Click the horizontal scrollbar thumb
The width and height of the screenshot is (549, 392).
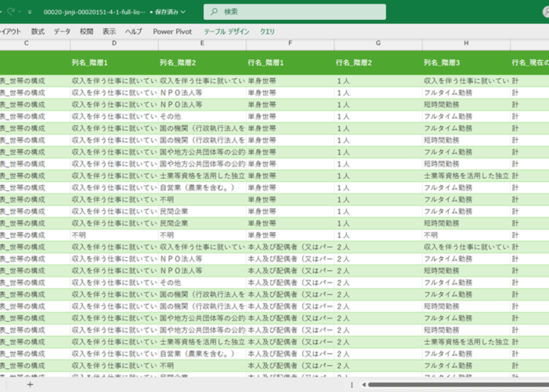tap(458, 385)
